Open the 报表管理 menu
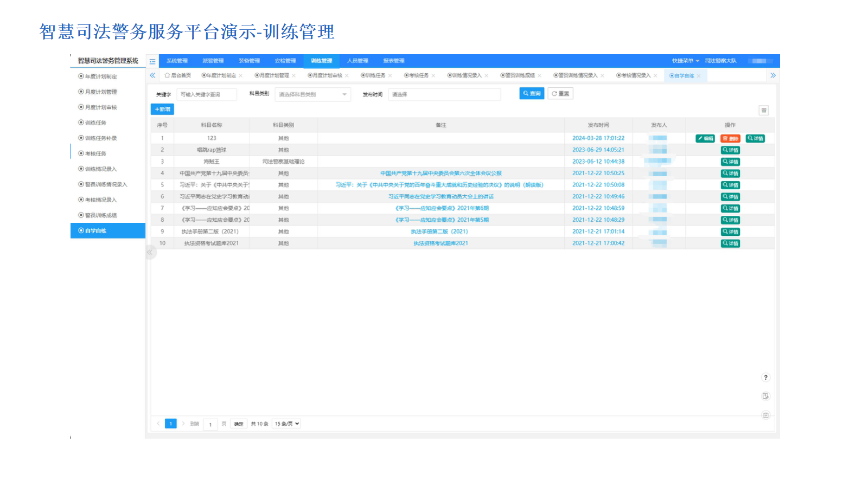The height and width of the screenshot is (488, 868). 394,61
